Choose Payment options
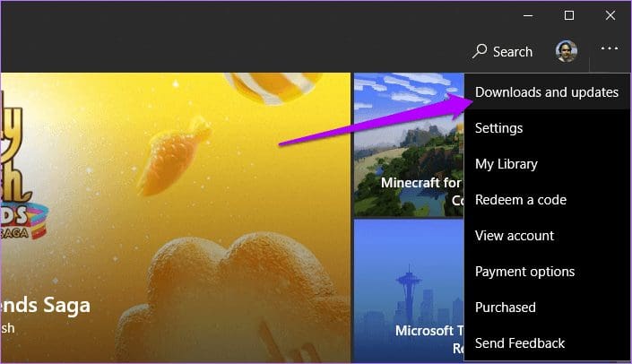Image resolution: width=632 pixels, height=364 pixels. [x=547, y=272]
